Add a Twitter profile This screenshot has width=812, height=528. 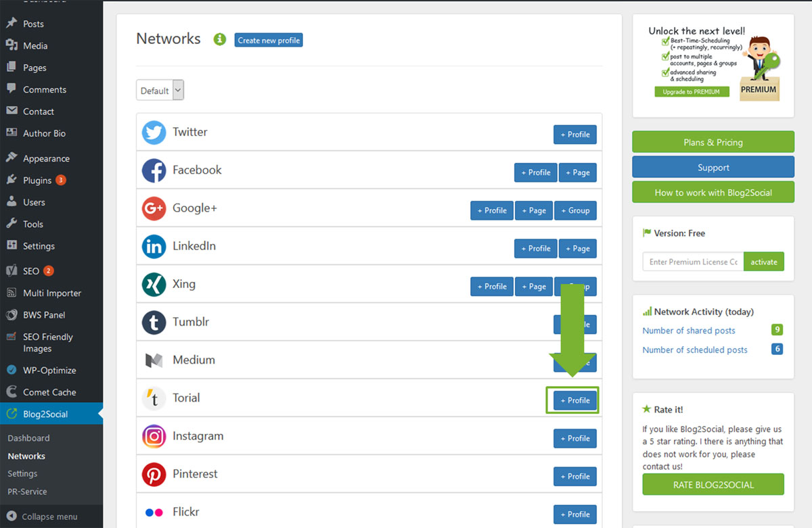[x=575, y=135]
